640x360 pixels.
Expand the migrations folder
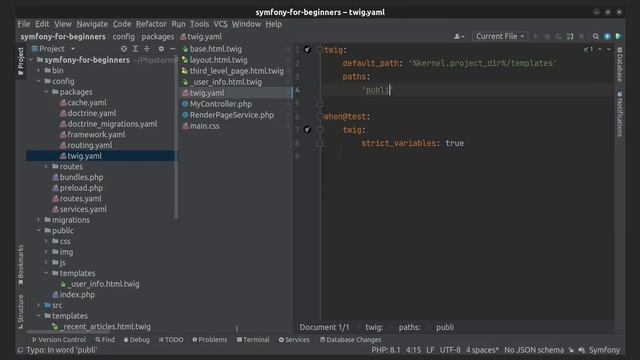pyautogui.click(x=39, y=220)
